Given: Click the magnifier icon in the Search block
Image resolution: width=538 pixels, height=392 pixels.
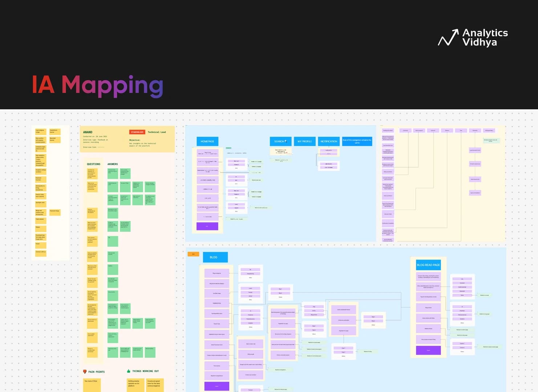Looking at the screenshot, I should [x=286, y=141].
